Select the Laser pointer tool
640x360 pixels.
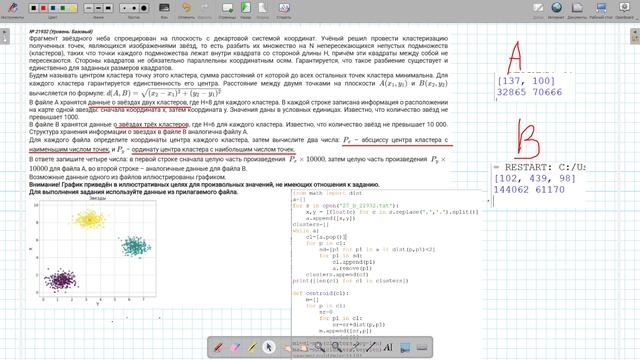point(354,347)
